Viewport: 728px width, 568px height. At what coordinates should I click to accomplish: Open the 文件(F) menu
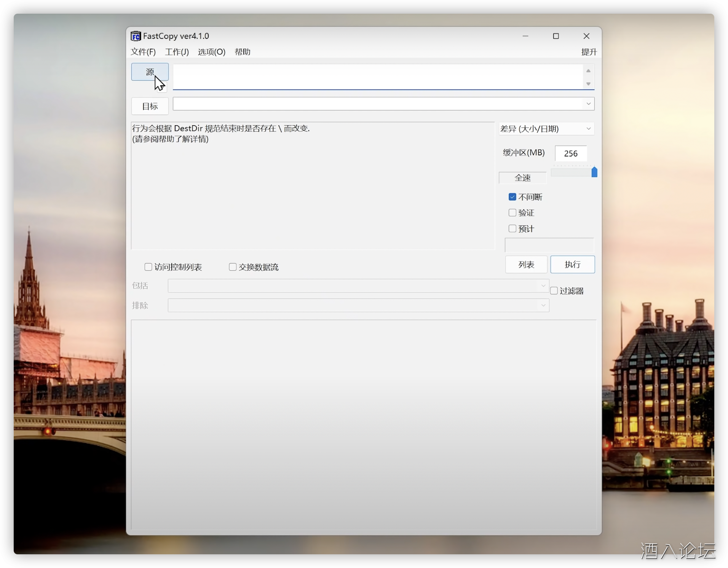143,52
